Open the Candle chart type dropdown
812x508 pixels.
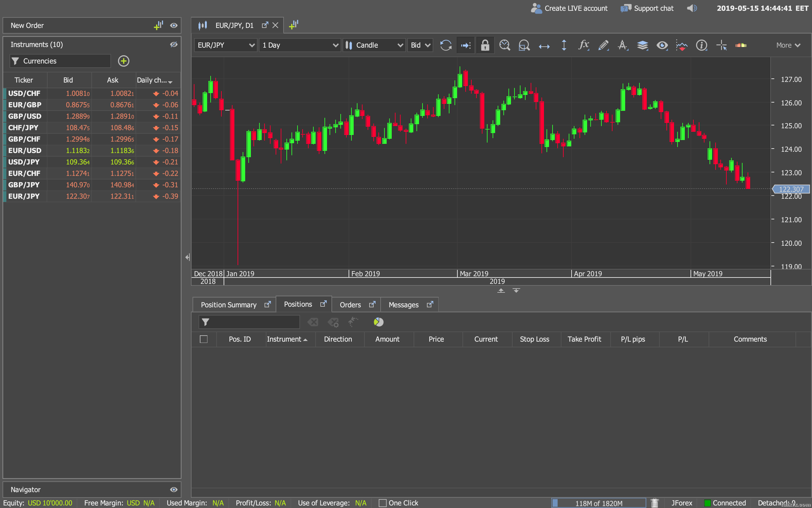pyautogui.click(x=374, y=45)
